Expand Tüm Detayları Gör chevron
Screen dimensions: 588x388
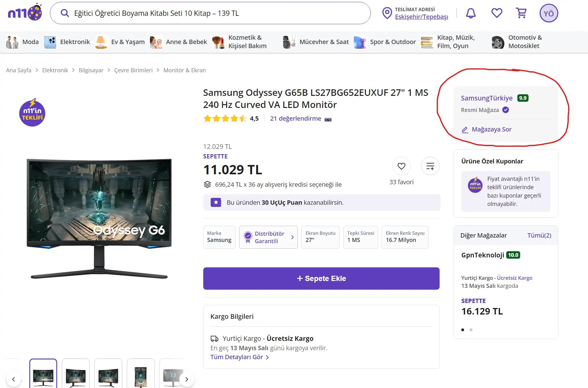click(x=267, y=357)
